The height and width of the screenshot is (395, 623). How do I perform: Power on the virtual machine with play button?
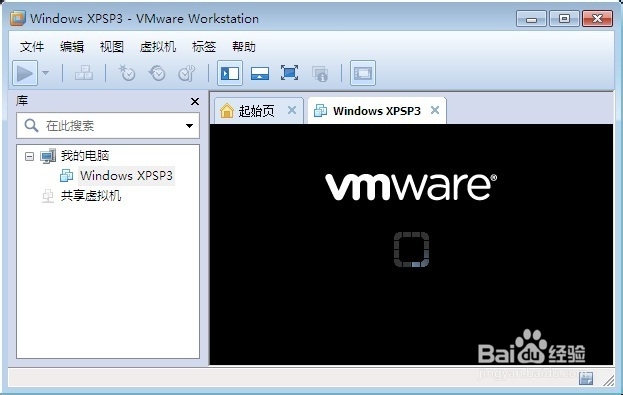(x=25, y=73)
